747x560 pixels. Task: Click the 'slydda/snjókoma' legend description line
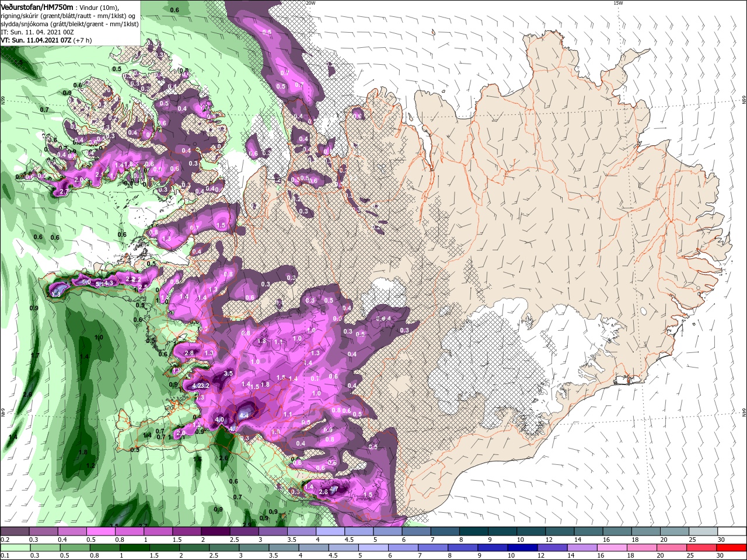tap(69, 24)
